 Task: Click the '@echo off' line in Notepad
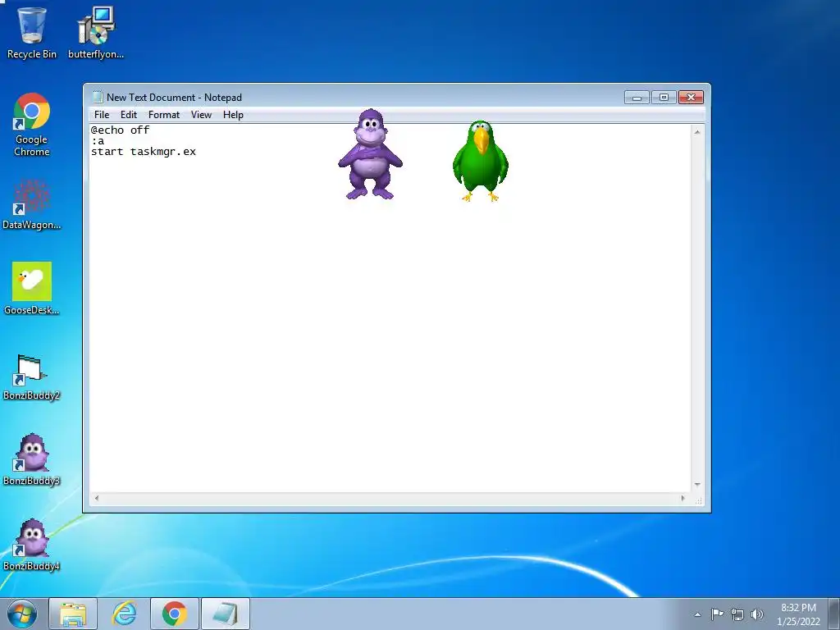[x=120, y=130]
